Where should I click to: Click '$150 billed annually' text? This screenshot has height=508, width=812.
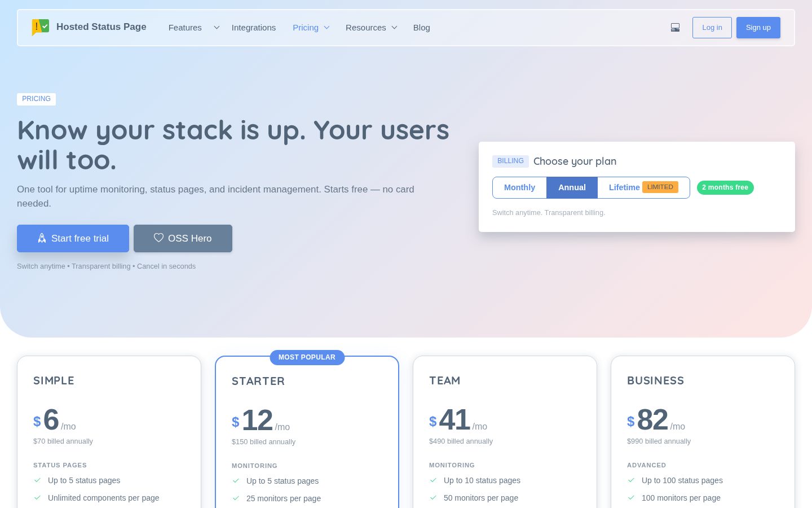(263, 442)
